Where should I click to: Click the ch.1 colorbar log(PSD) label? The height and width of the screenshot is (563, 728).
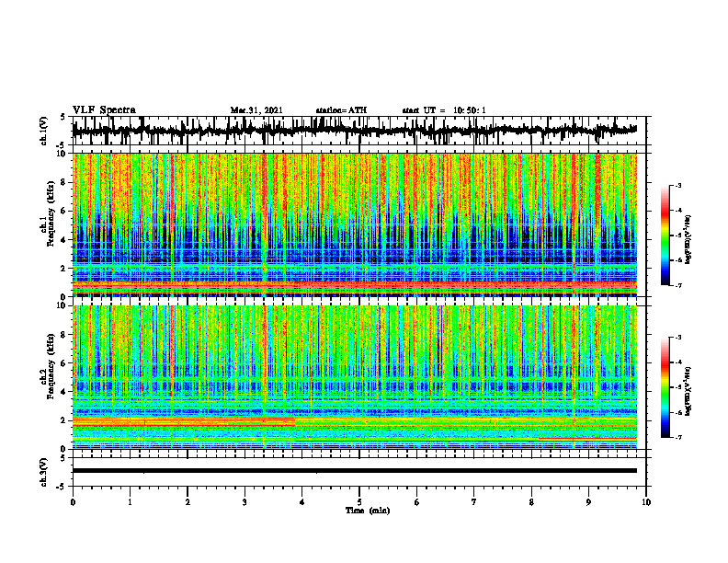(688, 239)
